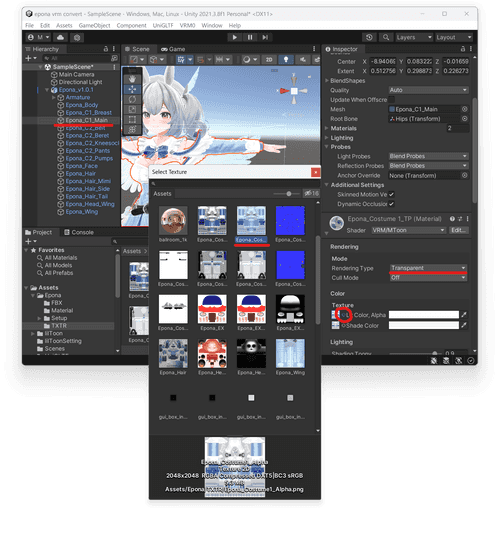
Task: Open the material preset settings icon
Action: point(460,219)
